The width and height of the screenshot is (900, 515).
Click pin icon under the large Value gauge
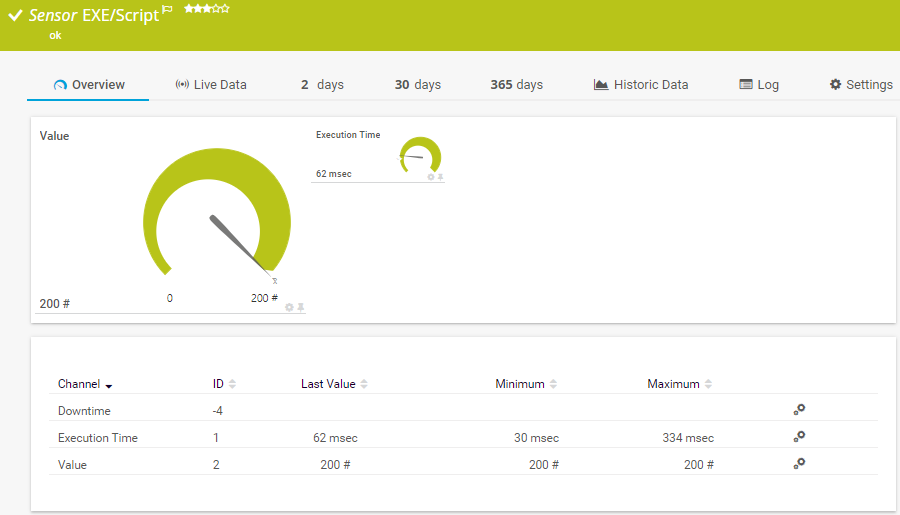[x=301, y=307]
